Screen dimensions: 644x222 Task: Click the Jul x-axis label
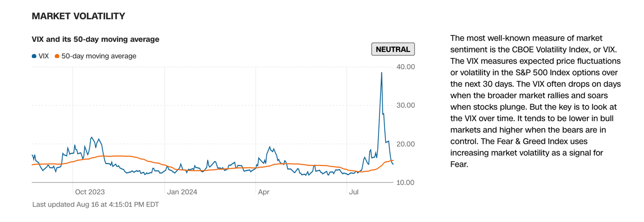353,192
